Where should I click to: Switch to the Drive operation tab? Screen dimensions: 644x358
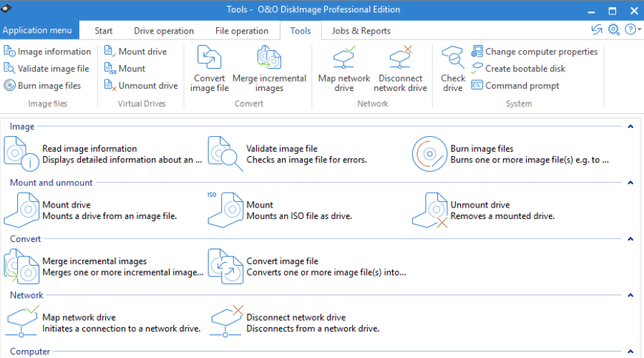click(163, 31)
